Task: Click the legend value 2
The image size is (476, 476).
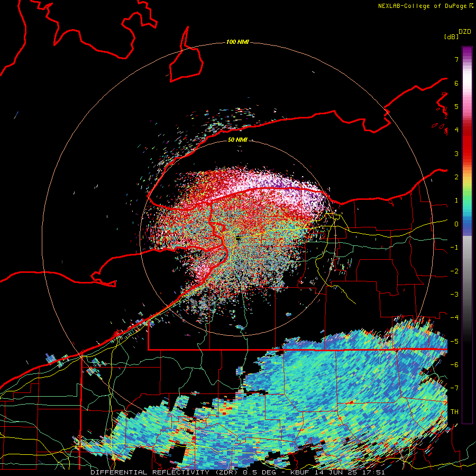Action: pyautogui.click(x=456, y=177)
